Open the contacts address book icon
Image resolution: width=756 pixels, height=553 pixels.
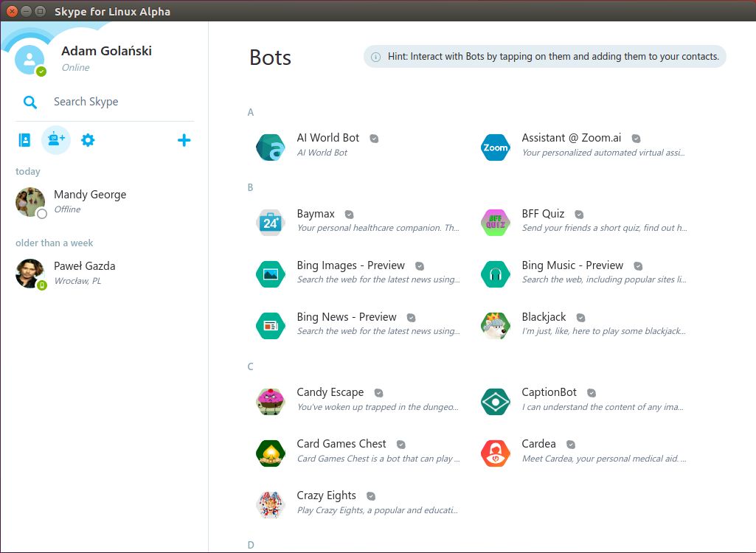click(x=24, y=140)
